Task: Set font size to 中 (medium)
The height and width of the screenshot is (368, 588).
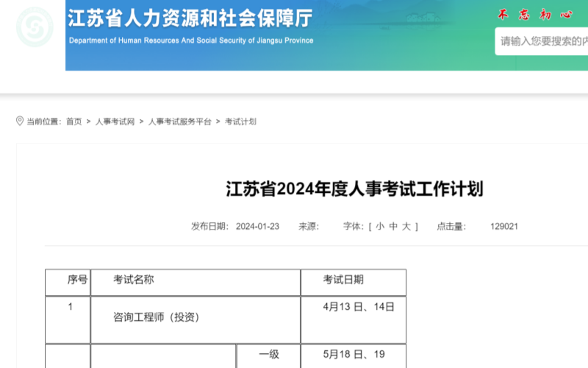Action: 393,227
